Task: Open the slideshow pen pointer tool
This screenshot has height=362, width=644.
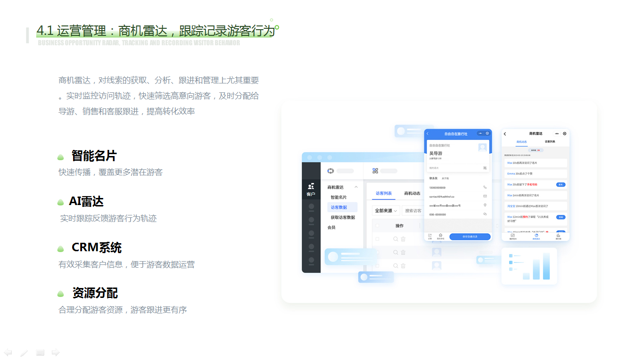Action: [24, 353]
